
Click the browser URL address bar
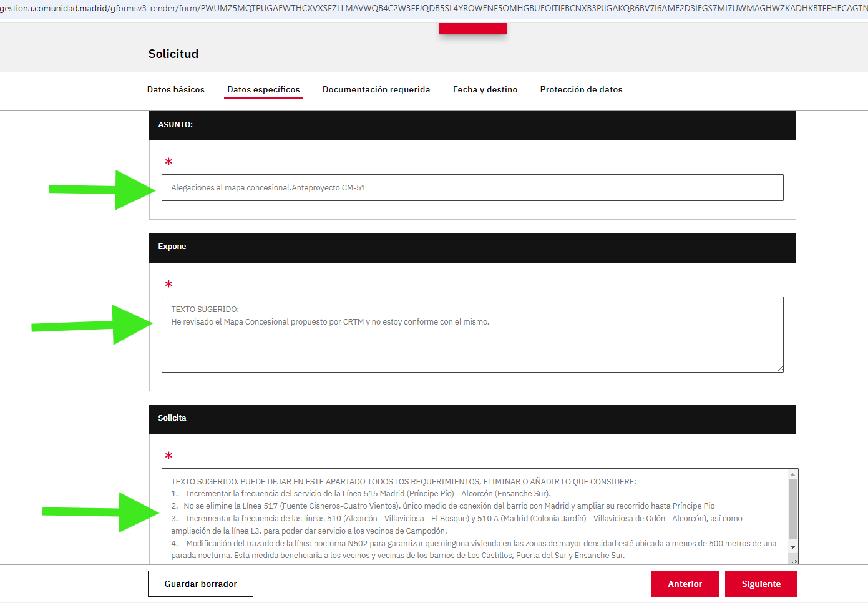(434, 8)
